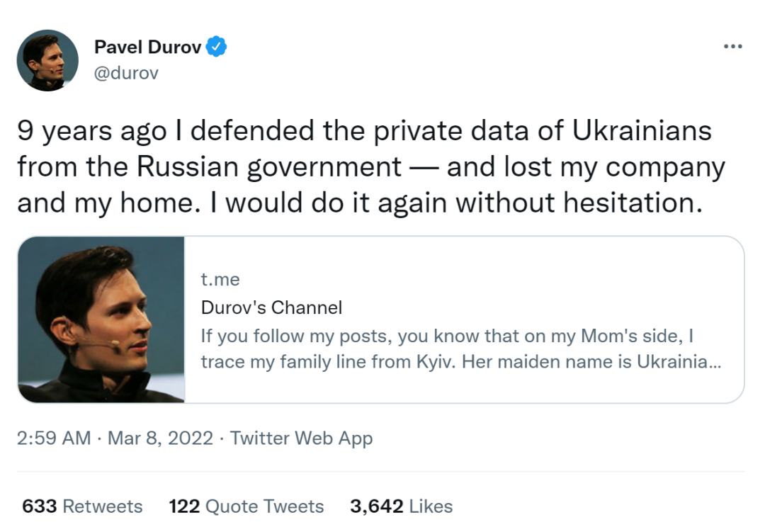Open the Quote Tweets list

tap(264, 506)
